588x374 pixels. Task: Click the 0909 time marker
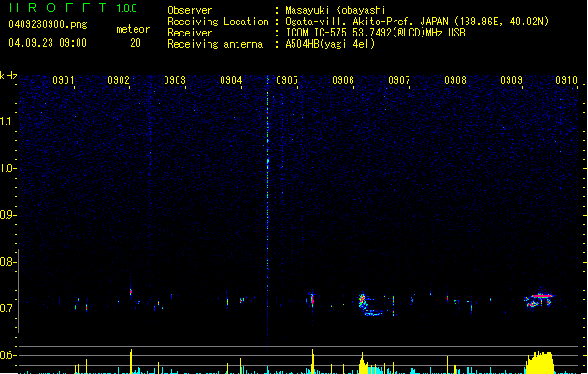pyautogui.click(x=511, y=80)
